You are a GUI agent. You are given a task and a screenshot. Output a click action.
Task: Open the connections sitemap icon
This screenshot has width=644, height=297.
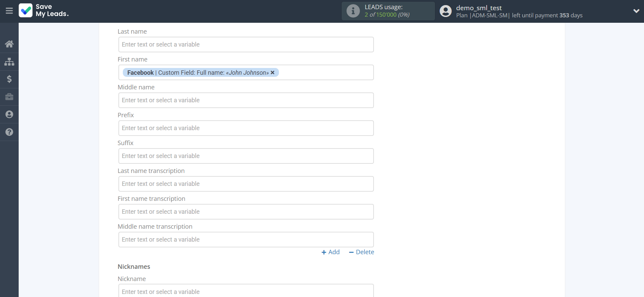point(9,62)
